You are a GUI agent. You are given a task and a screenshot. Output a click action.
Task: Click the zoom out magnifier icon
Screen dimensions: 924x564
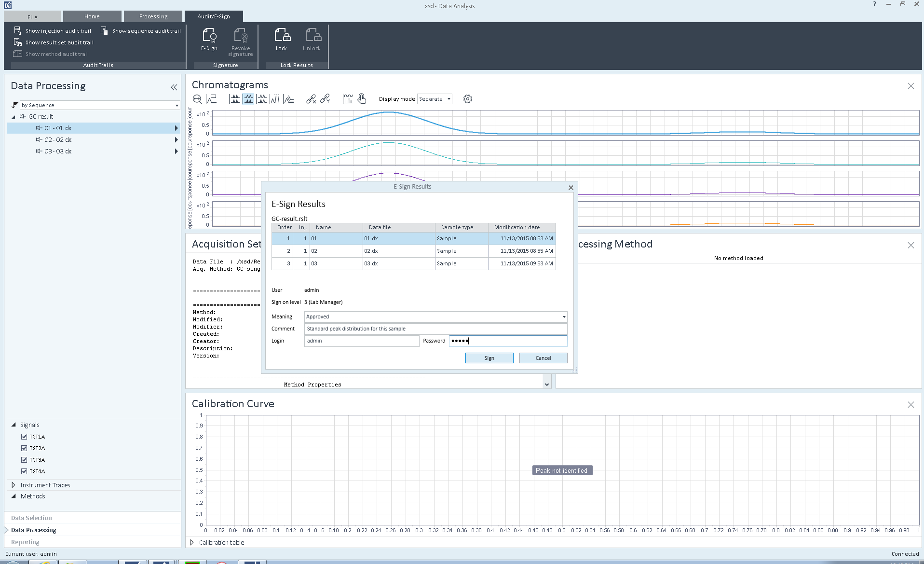point(197,99)
